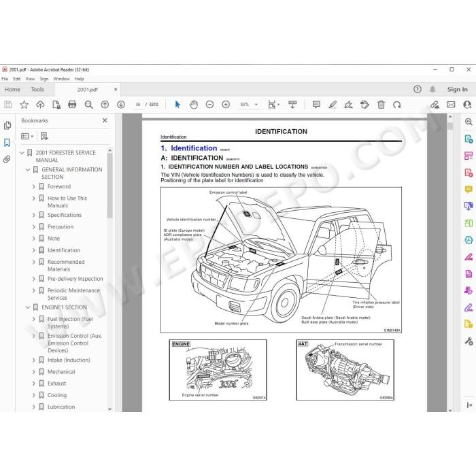Open the Identification bookmark
476x476 pixels.
[64, 250]
